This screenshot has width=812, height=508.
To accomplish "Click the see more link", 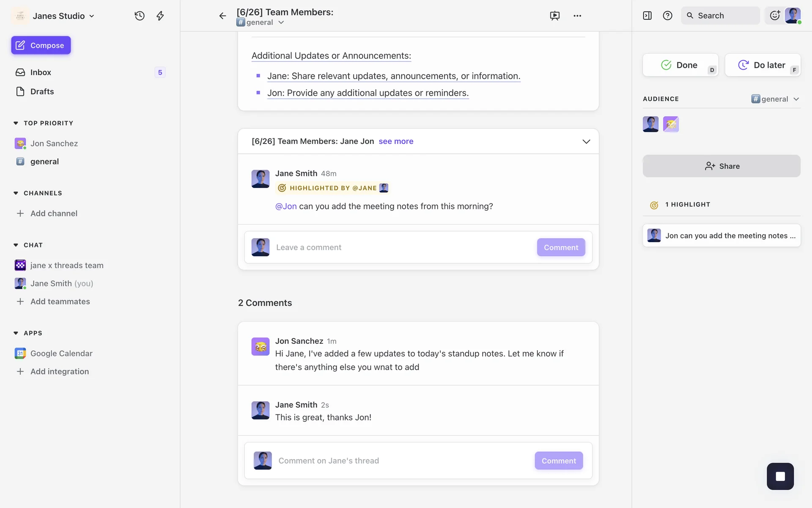I will pos(396,141).
